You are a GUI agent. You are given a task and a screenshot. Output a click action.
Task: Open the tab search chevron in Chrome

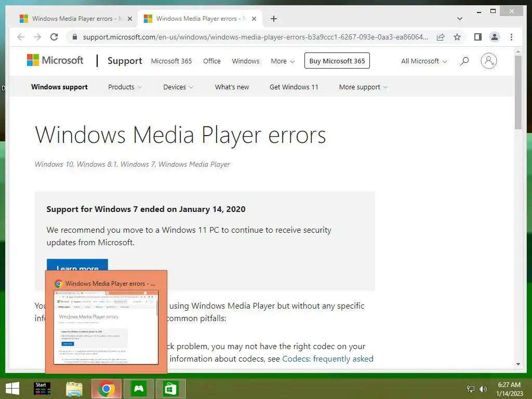[x=460, y=19]
